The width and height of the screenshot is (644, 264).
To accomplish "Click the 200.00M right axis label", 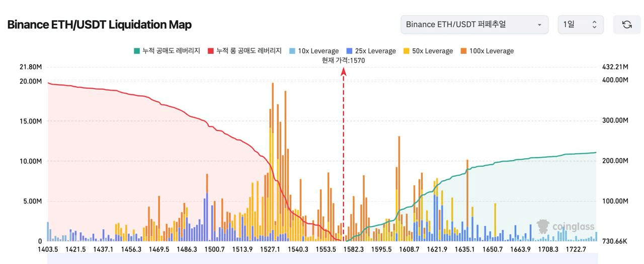I will (615, 161).
